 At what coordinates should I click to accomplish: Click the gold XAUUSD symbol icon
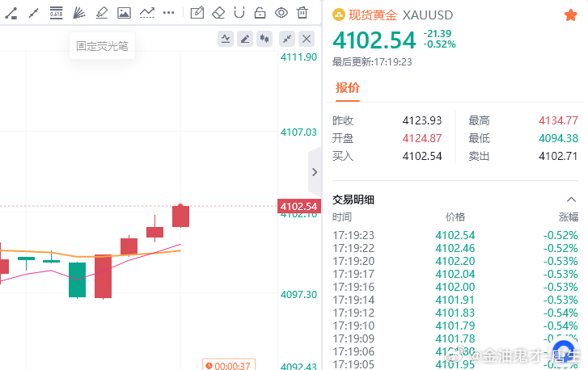pos(339,15)
